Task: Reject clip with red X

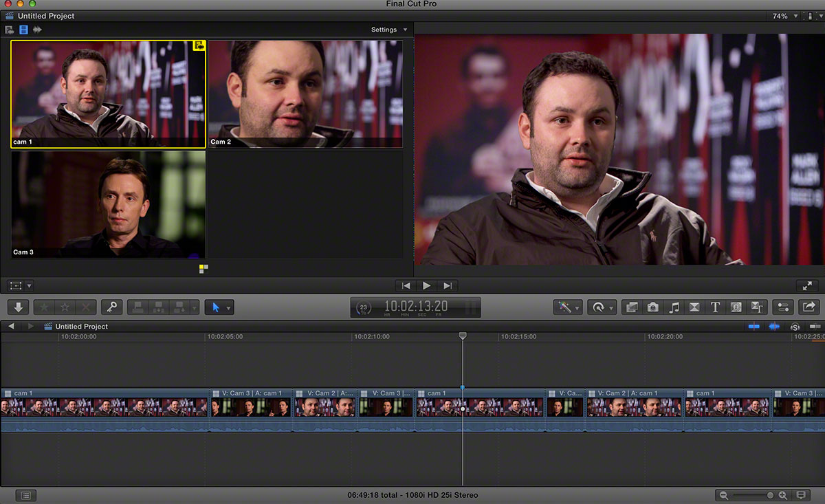Action: [x=86, y=307]
